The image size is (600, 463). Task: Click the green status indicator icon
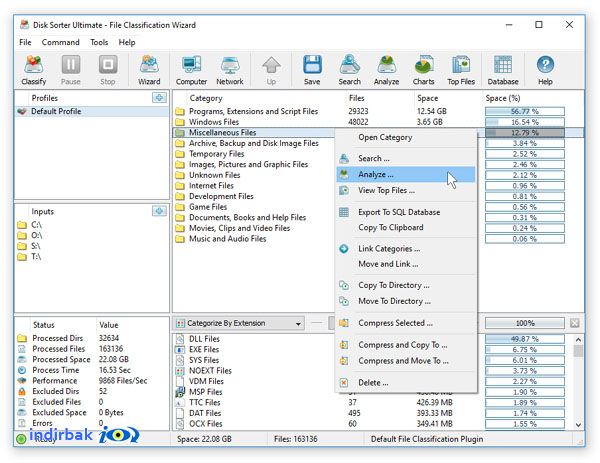click(21, 439)
